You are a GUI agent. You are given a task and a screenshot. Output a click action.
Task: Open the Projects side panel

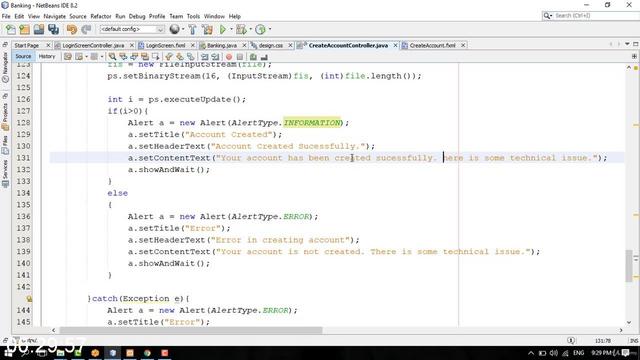5,116
